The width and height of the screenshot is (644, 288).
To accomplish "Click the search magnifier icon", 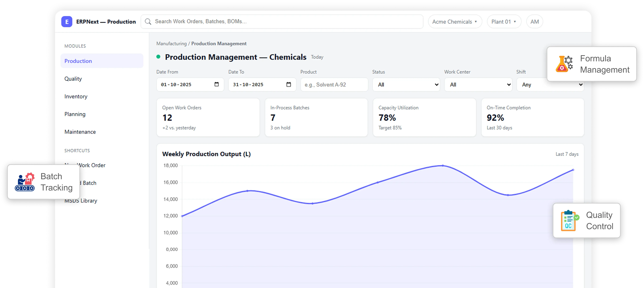I will coord(148,22).
